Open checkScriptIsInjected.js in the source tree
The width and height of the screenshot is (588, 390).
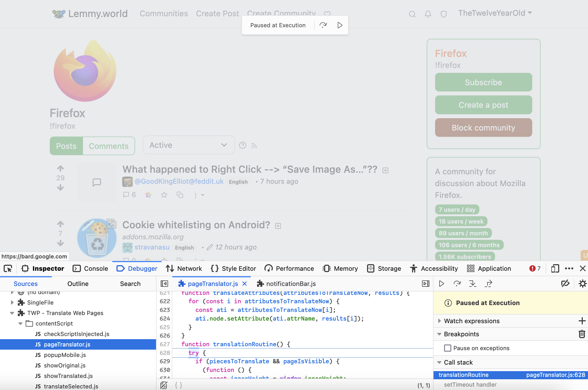[77, 334]
